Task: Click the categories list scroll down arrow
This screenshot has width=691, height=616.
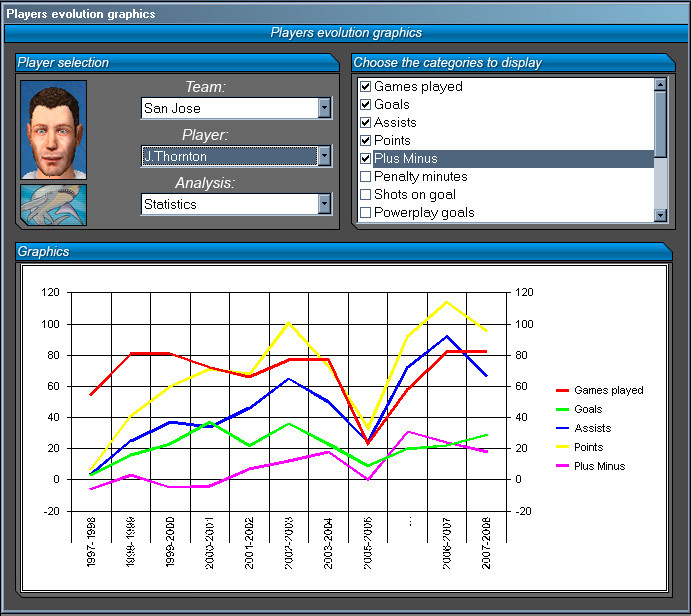Action: pos(660,215)
